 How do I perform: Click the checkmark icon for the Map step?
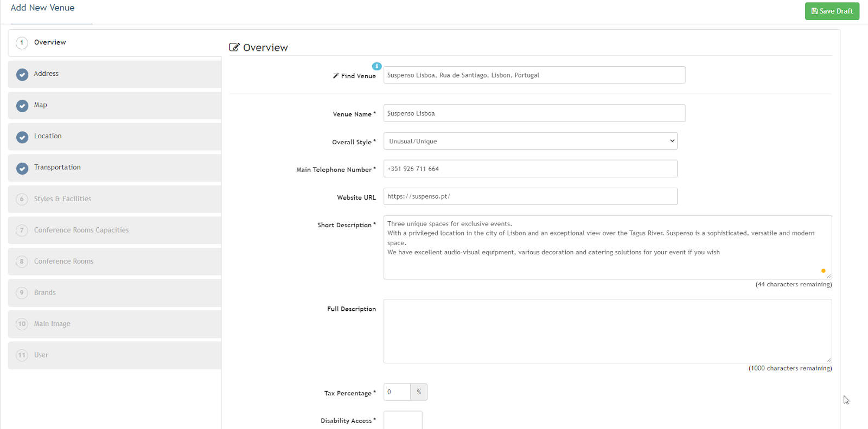tap(22, 106)
